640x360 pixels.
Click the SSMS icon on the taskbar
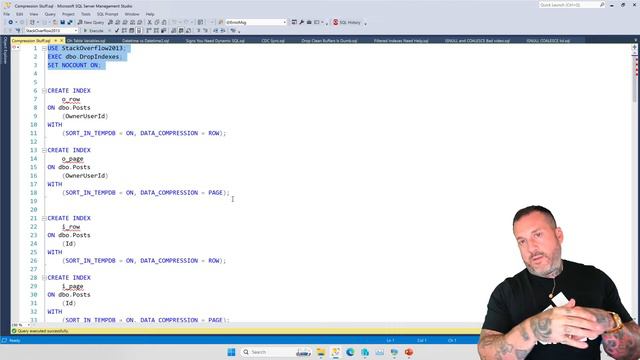pos(336,352)
